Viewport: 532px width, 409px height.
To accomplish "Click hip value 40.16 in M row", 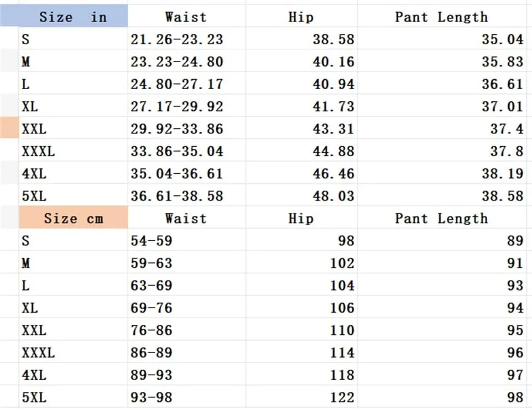I will click(301, 61).
